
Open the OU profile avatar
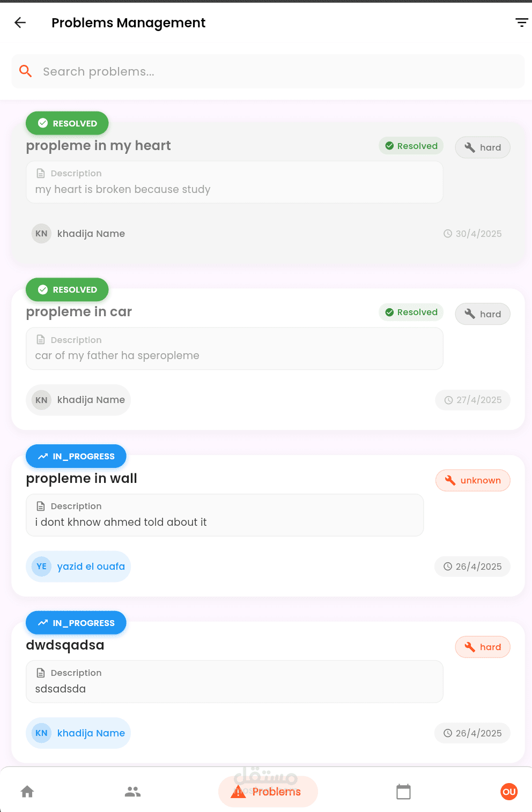coord(509,792)
